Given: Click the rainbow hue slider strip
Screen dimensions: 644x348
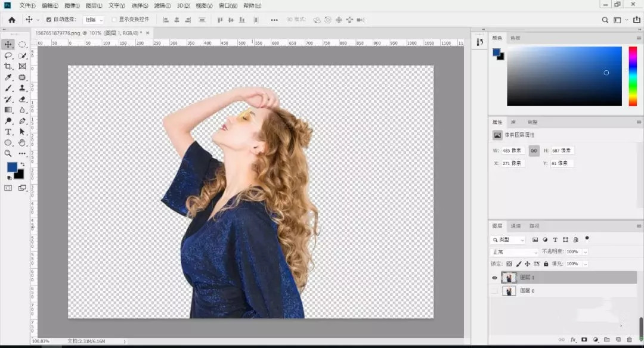Looking at the screenshot, I should click(x=633, y=76).
